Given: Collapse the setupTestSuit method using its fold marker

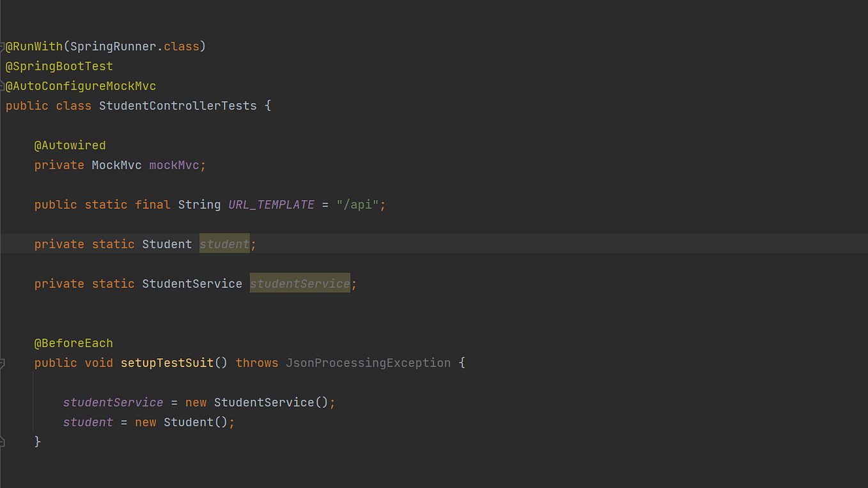Looking at the screenshot, I should point(3,363).
